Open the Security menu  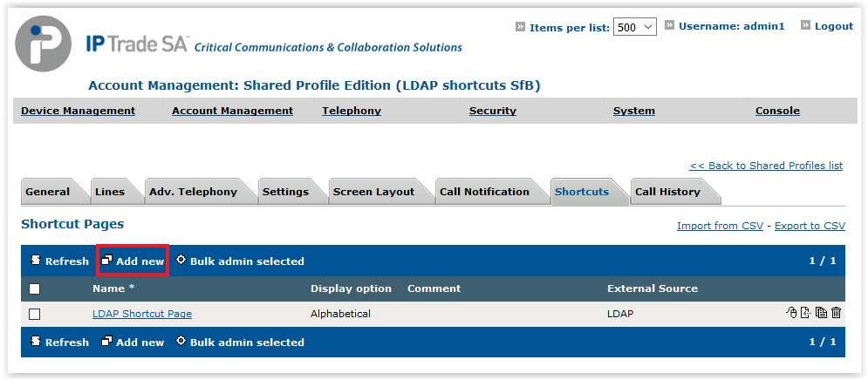point(493,111)
